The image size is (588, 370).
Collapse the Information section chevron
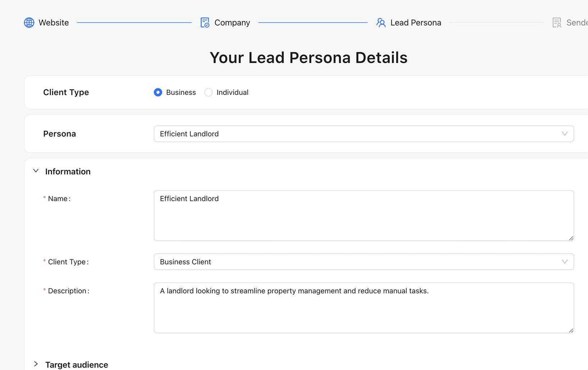pos(36,171)
